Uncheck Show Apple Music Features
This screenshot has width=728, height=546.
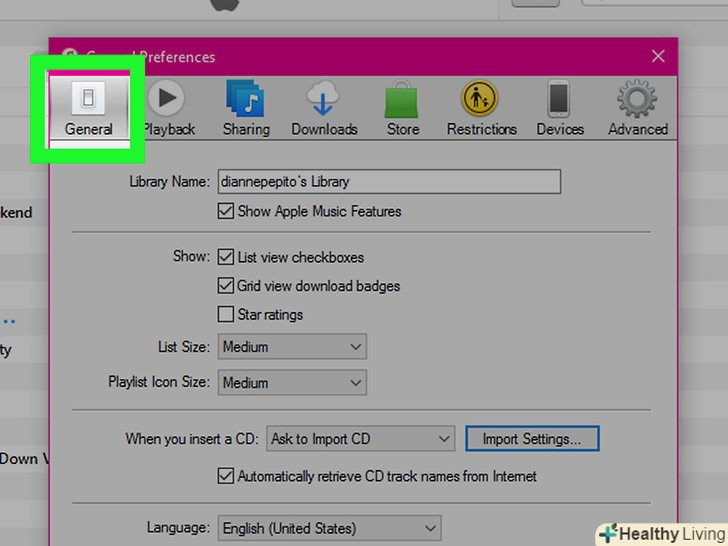[x=226, y=211]
